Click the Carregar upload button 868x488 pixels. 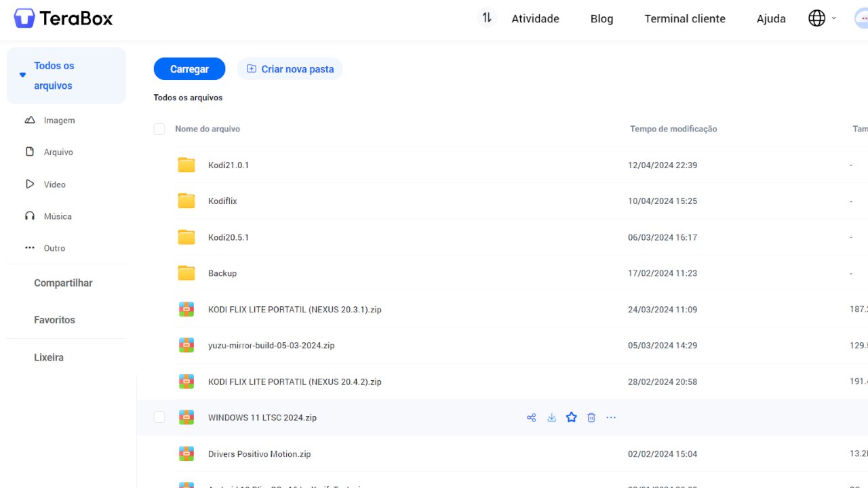tap(189, 69)
